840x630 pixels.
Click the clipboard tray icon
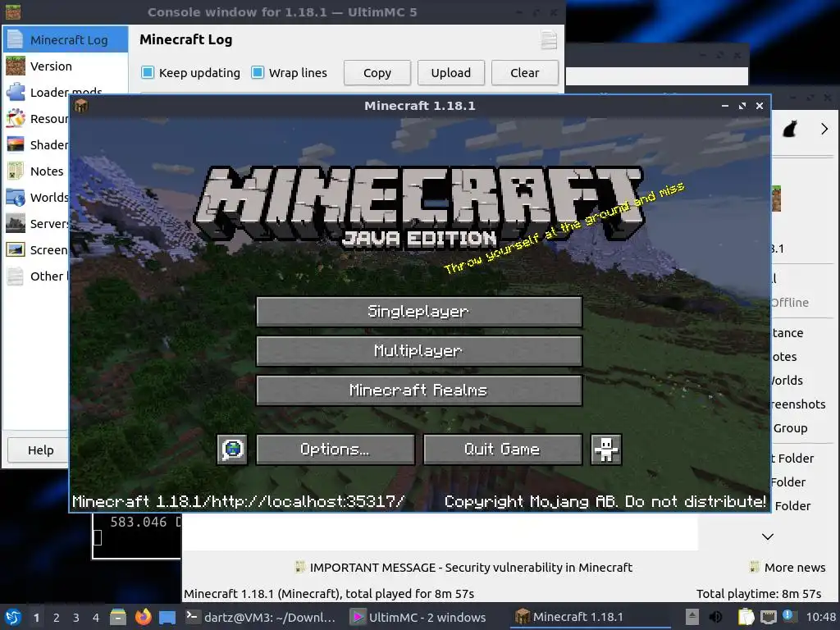(x=746, y=617)
